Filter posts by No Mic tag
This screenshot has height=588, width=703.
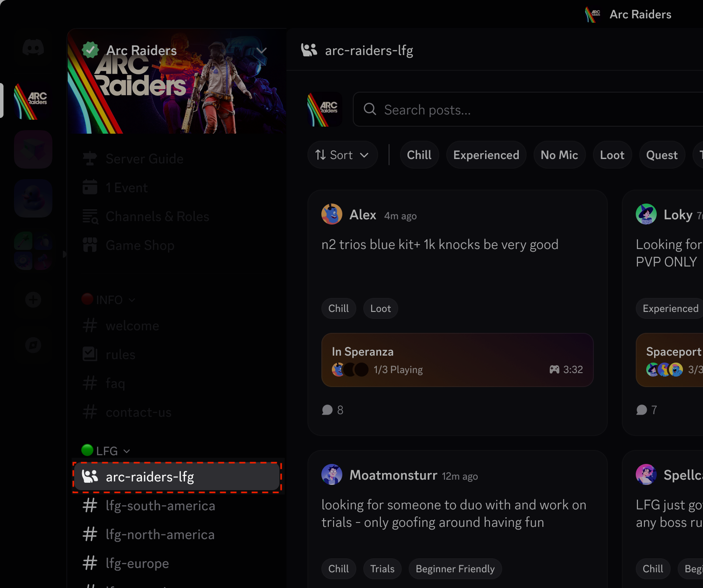559,155
